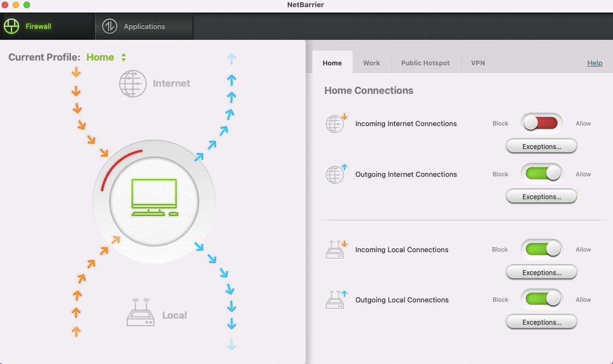Switch to the Applications section
Viewport: 613px width, 364px height.
[x=145, y=26]
